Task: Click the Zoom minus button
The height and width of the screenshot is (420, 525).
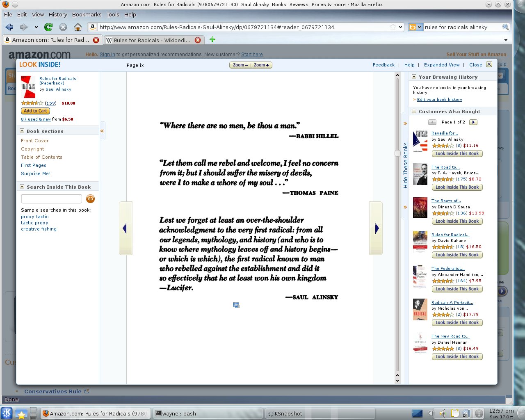Action: point(240,65)
